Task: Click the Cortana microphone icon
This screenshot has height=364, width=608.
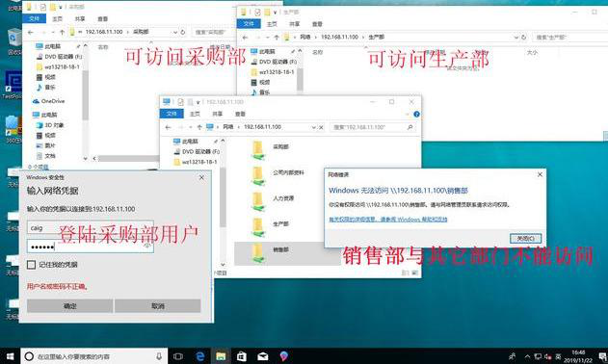Action: click(159, 356)
